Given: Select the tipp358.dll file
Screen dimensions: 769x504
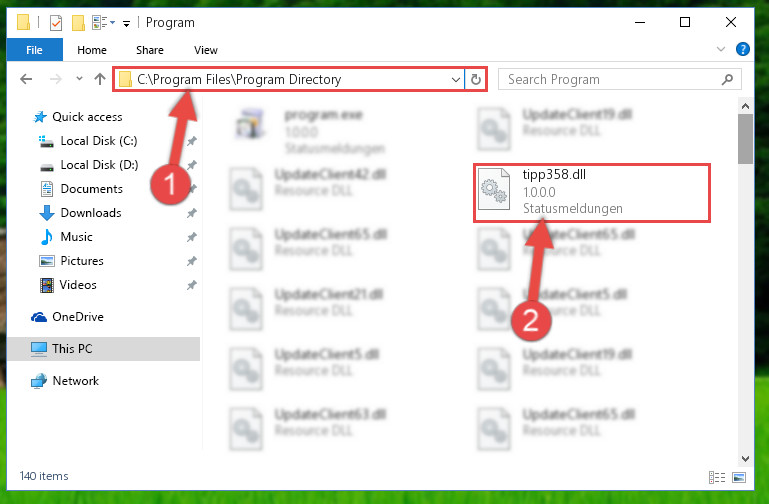Looking at the screenshot, I should click(x=591, y=193).
